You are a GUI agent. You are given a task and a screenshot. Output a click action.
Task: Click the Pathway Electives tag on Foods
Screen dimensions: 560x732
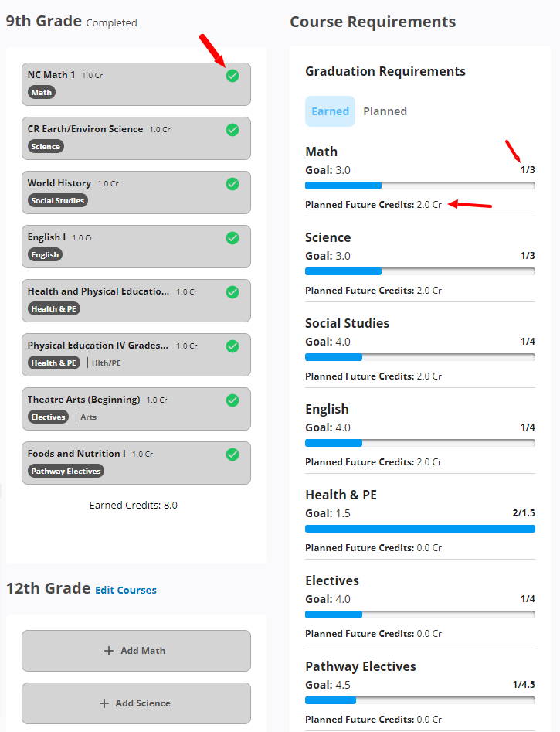(x=66, y=471)
